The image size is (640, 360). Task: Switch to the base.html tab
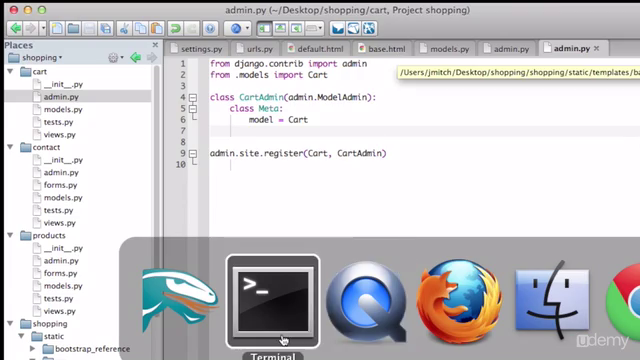[x=382, y=49]
